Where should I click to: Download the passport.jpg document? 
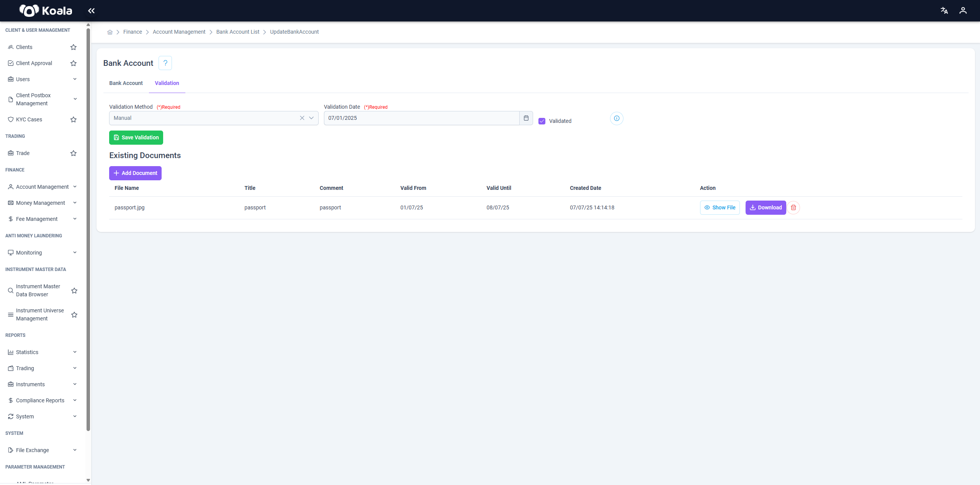766,207
